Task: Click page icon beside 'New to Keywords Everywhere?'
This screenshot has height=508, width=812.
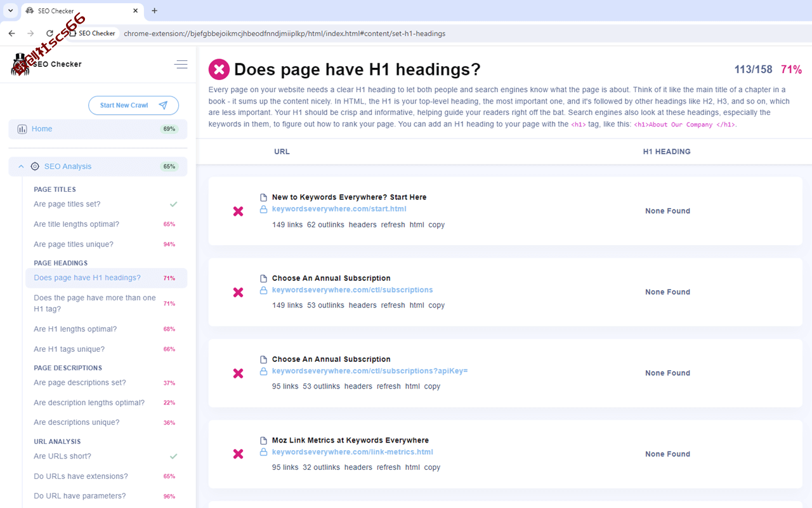Action: (x=263, y=197)
